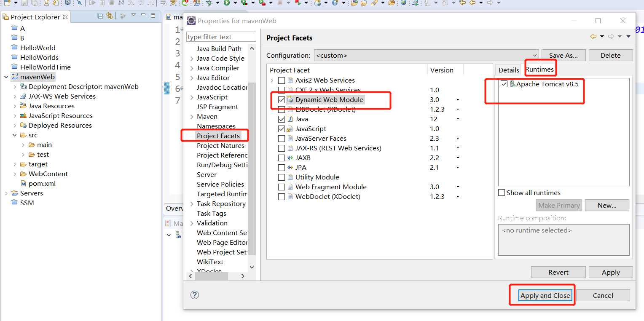644x321 pixels.
Task: Open JavaServer Faces version dropdown
Action: [x=458, y=139]
